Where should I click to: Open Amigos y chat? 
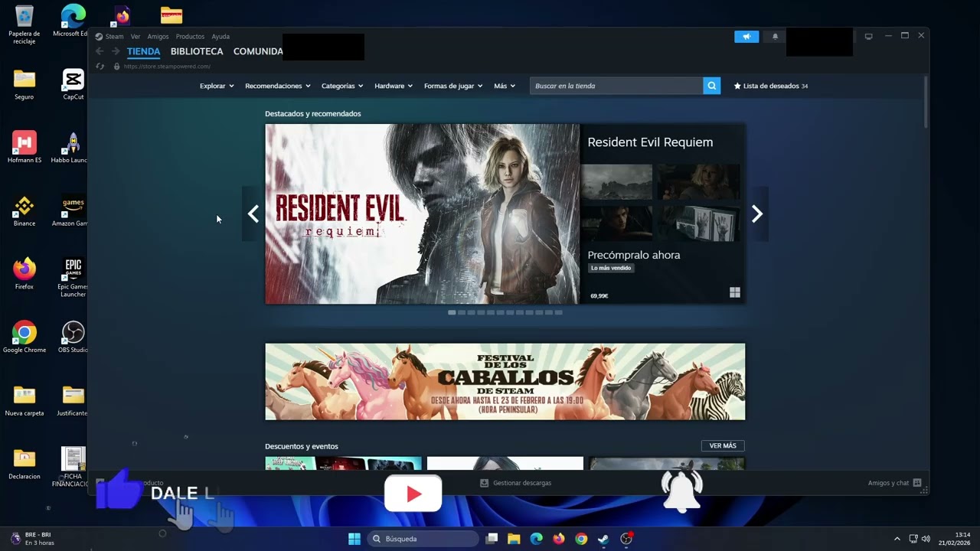894,483
